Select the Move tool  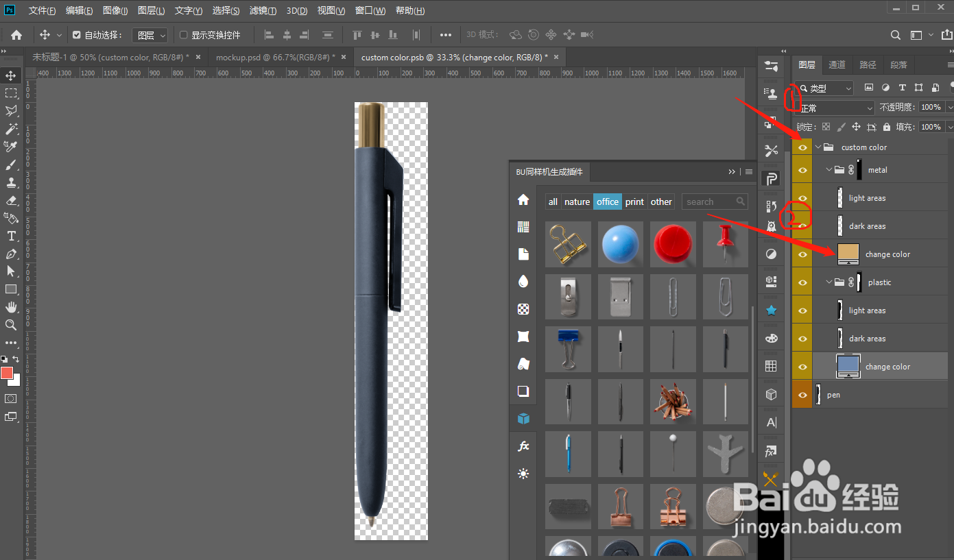pyautogui.click(x=11, y=75)
